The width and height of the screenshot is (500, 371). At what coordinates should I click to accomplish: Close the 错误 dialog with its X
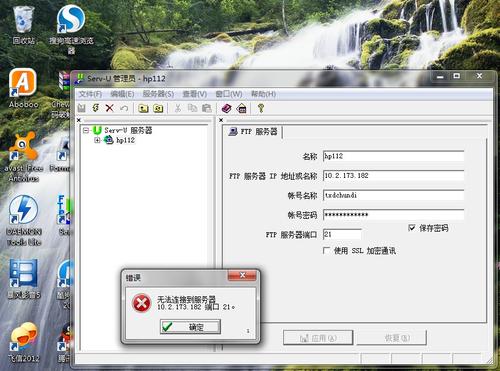point(242,275)
